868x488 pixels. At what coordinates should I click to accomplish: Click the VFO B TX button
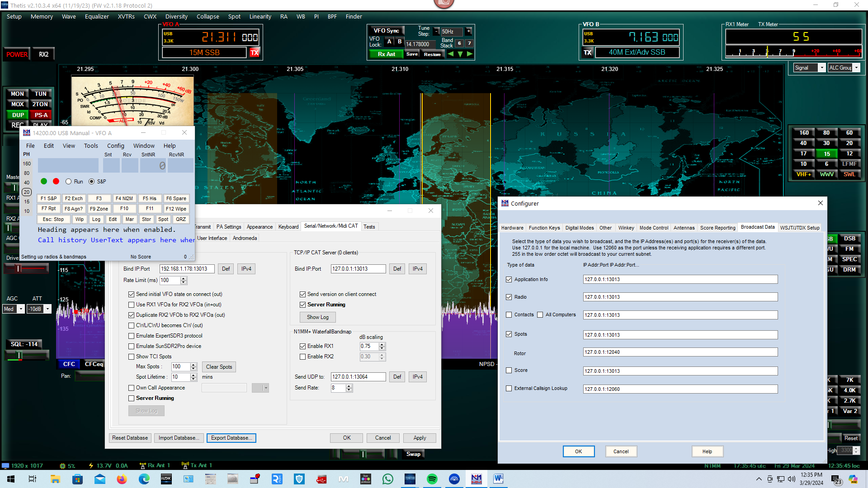click(x=587, y=52)
